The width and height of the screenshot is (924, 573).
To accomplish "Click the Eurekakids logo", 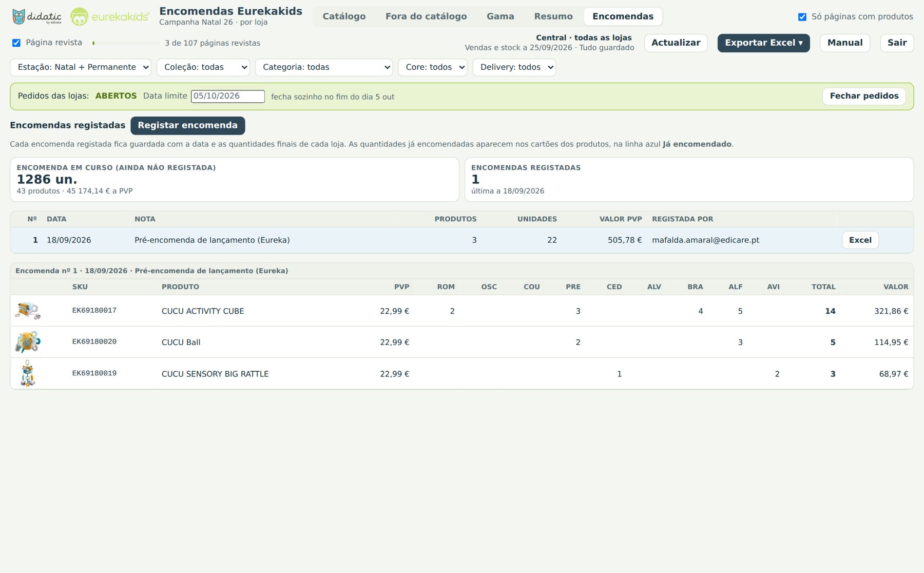I will click(110, 16).
